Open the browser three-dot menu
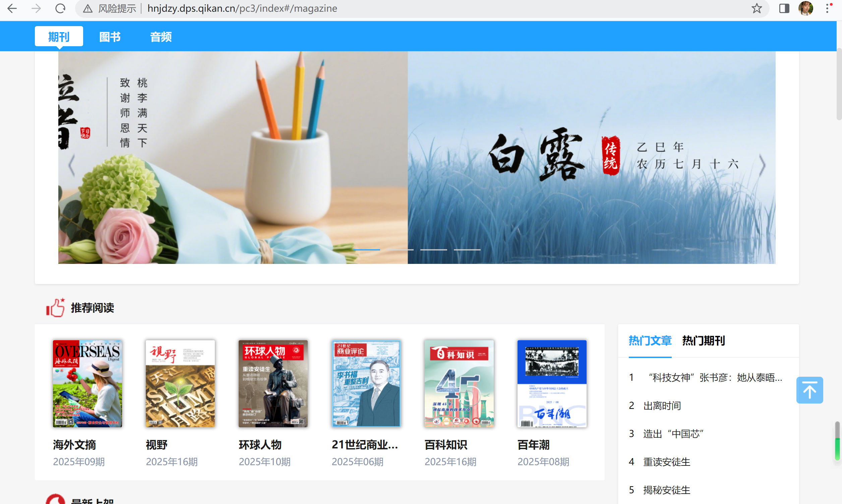 pyautogui.click(x=827, y=8)
